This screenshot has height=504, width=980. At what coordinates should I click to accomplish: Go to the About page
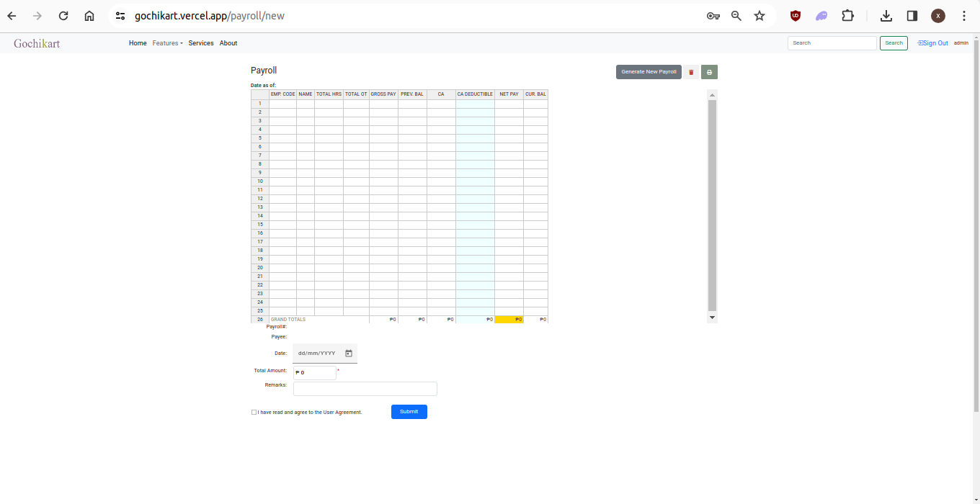click(x=228, y=43)
